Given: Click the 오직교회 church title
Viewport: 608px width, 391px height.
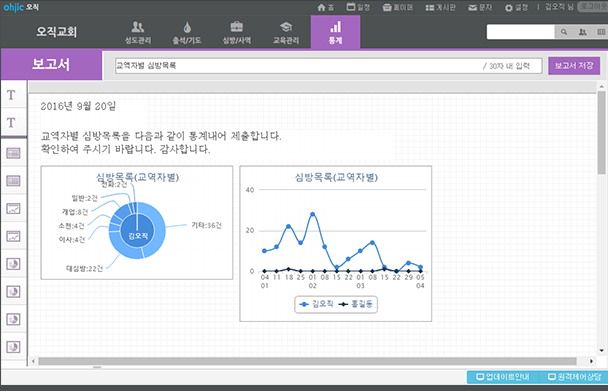Looking at the screenshot, I should [x=56, y=32].
